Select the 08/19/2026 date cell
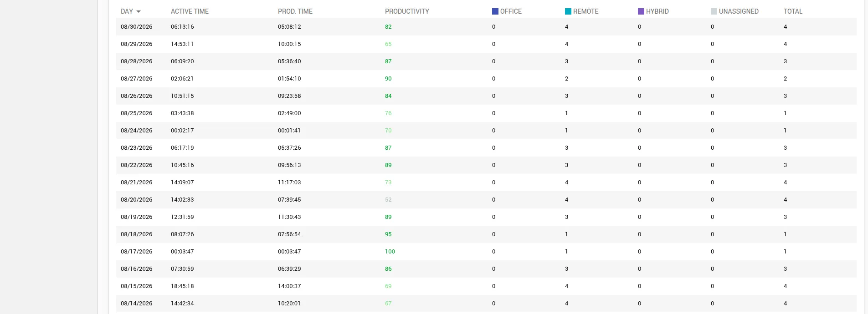Viewport: 868px width, 314px height. tap(137, 217)
